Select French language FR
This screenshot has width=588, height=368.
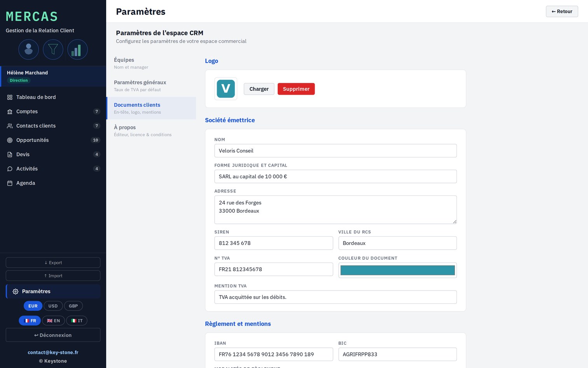(x=30, y=321)
